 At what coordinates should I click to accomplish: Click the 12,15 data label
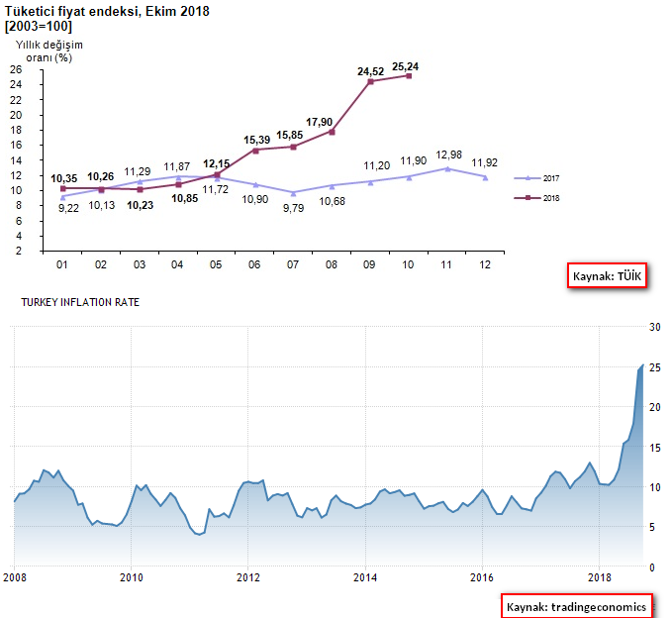216,163
